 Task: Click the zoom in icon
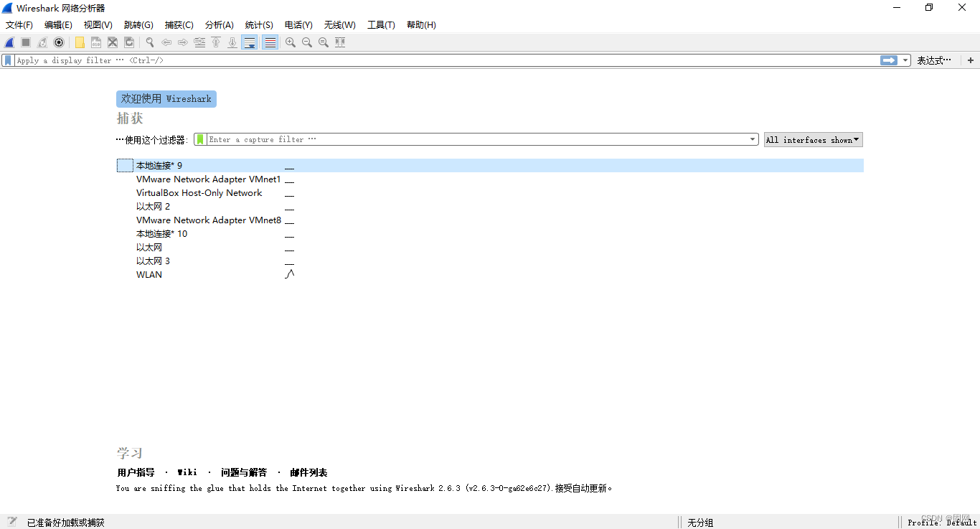[291, 42]
